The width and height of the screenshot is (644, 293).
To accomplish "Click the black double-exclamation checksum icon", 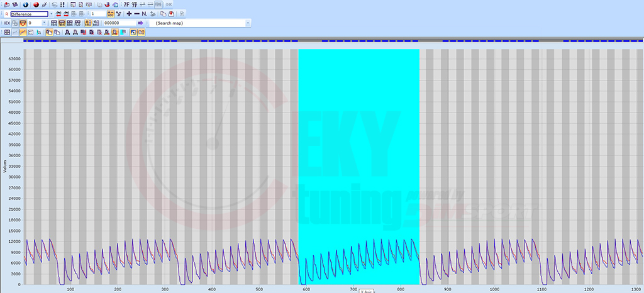I will pyautogui.click(x=62, y=4).
